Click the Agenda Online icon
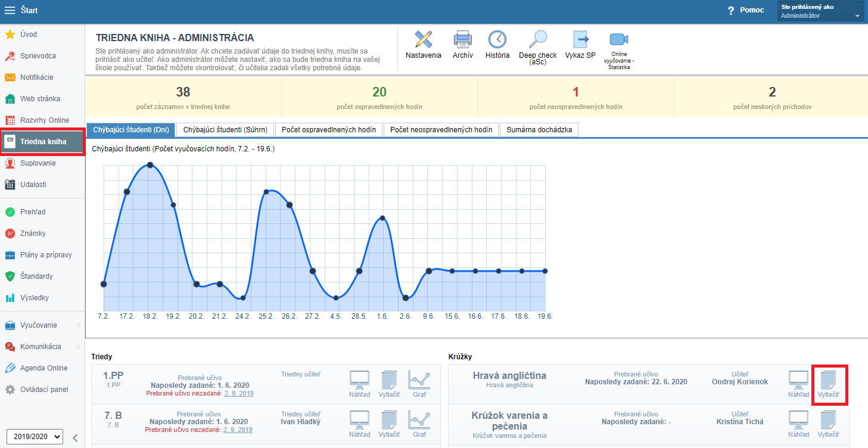Viewport: 868px width, 448px height. pyautogui.click(x=10, y=368)
